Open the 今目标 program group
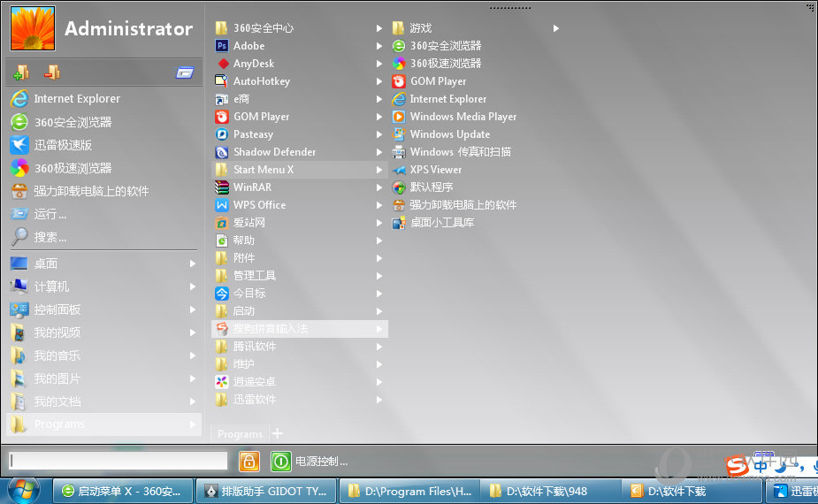818x504 pixels. pos(300,294)
